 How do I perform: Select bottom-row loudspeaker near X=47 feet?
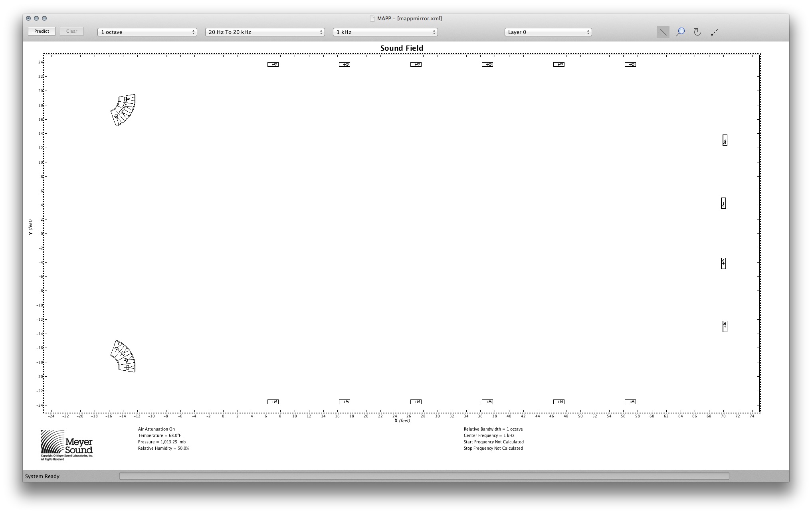point(559,402)
